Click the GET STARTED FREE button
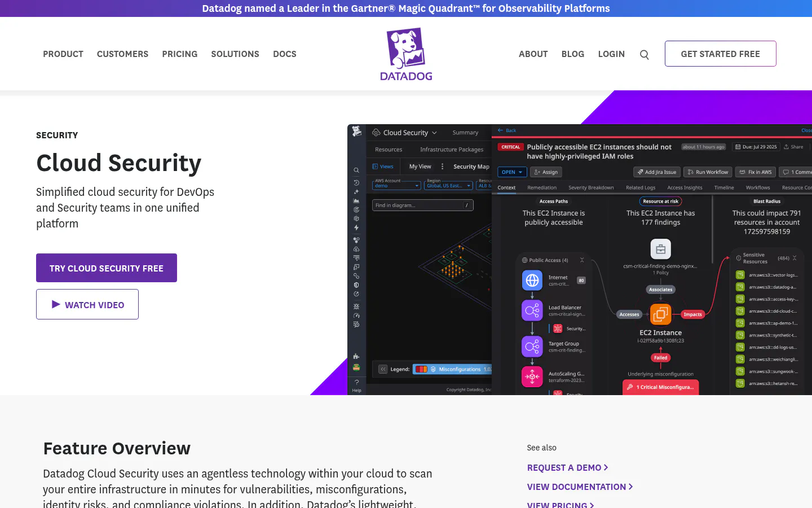The width and height of the screenshot is (812, 508). coord(721,54)
